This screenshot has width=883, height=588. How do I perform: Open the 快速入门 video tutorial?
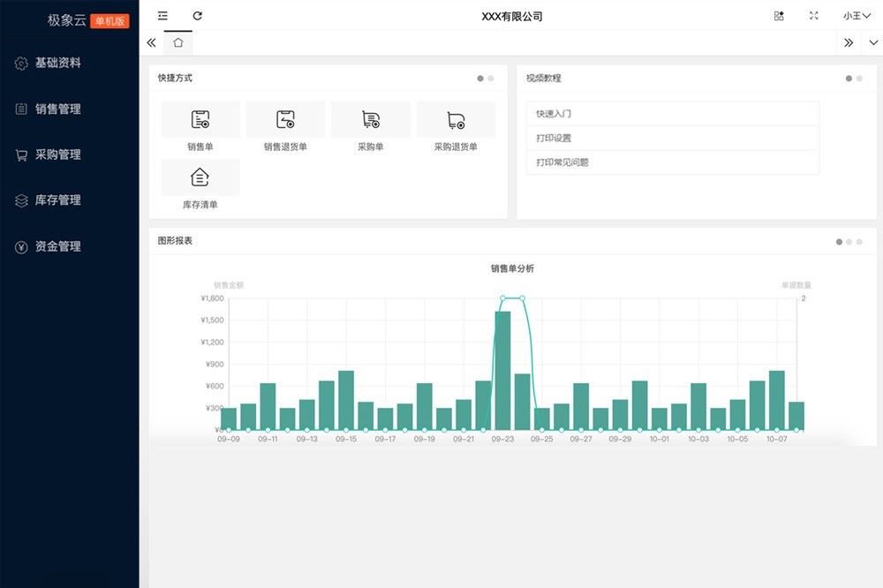click(x=555, y=114)
